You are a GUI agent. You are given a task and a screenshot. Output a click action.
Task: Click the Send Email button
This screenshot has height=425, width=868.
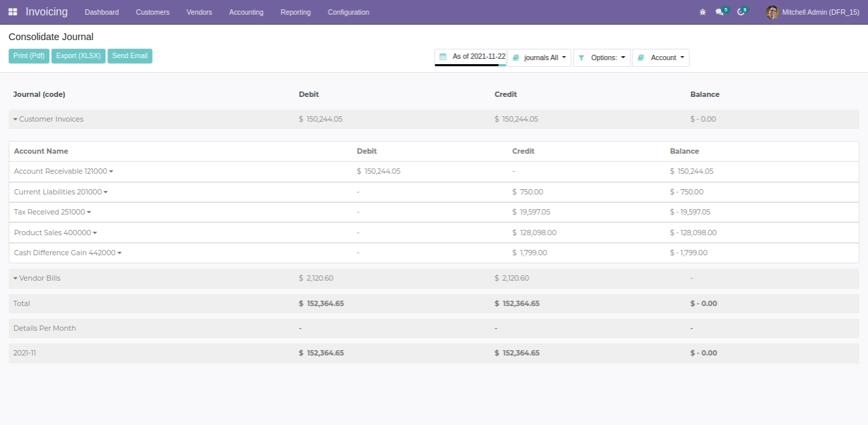coord(130,56)
